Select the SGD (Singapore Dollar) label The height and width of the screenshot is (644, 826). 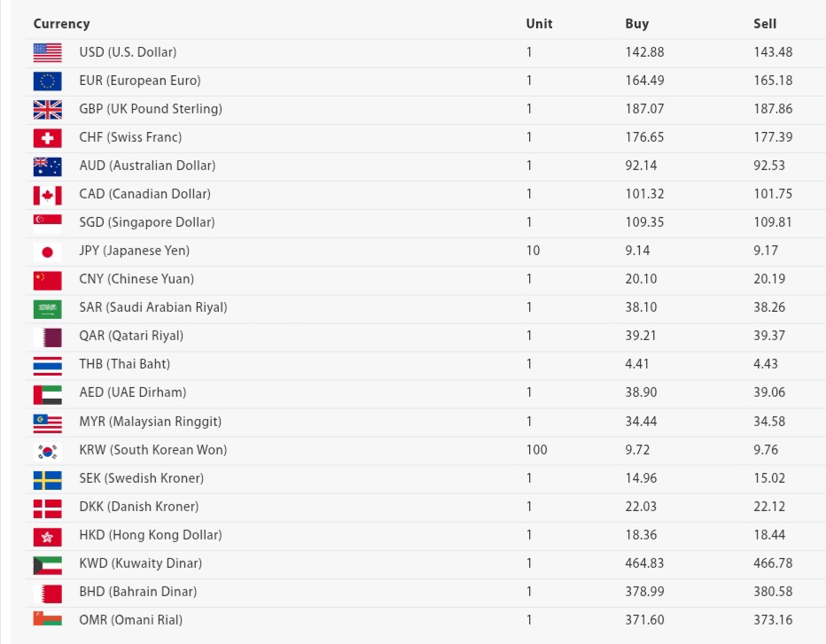coord(146,222)
